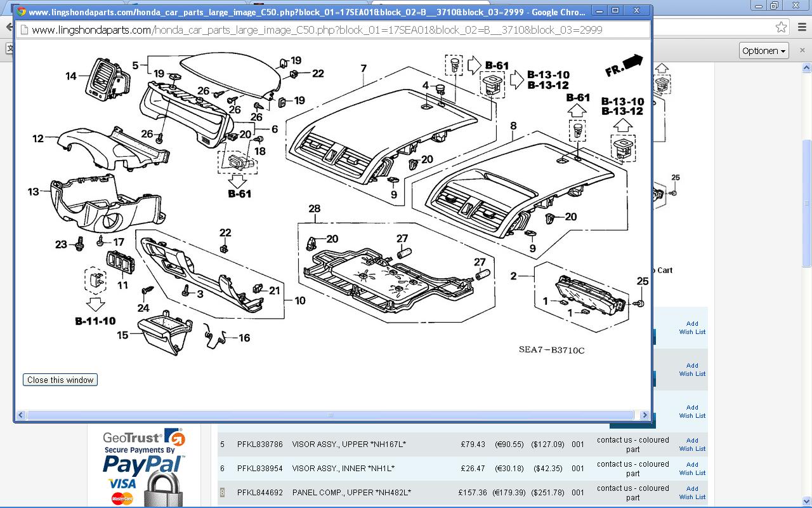Click the page info icon beside popup URL
The width and height of the screenshot is (812, 508).
[24, 30]
